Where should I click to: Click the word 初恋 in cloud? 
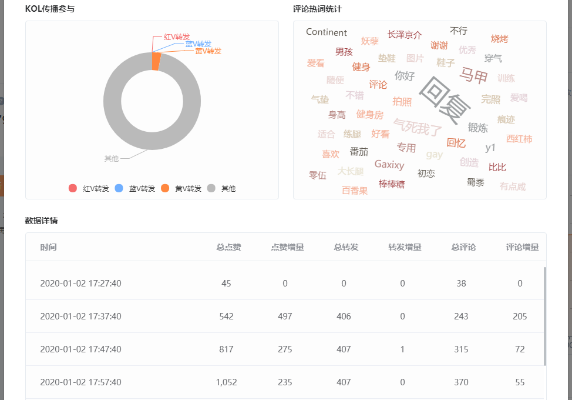tap(426, 173)
